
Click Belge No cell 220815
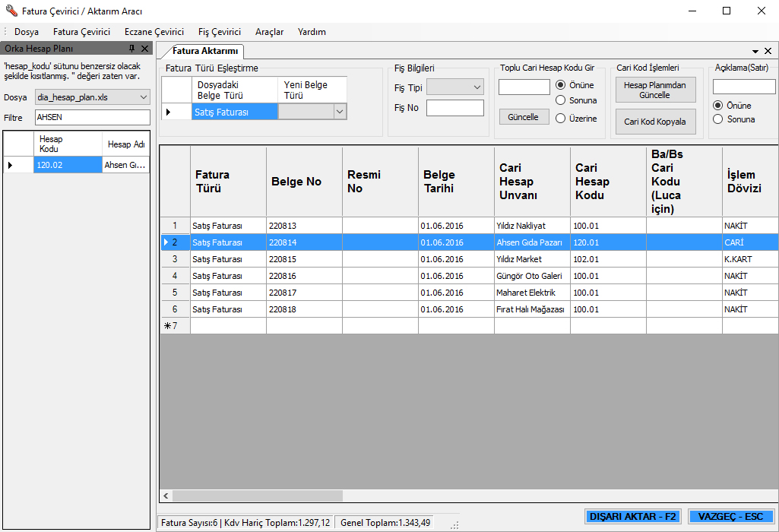pos(304,259)
